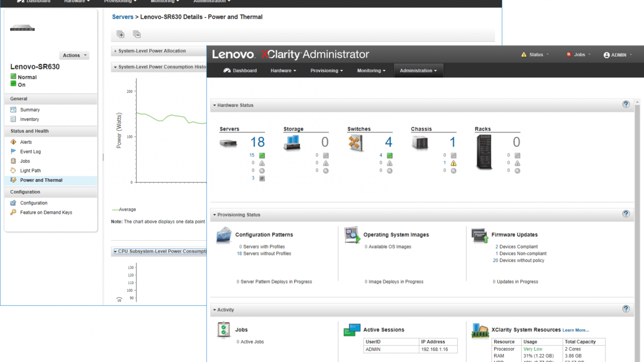Click the yellow warning icon under Chassis
Image resolution: width=644 pixels, height=362 pixels.
tap(454, 163)
